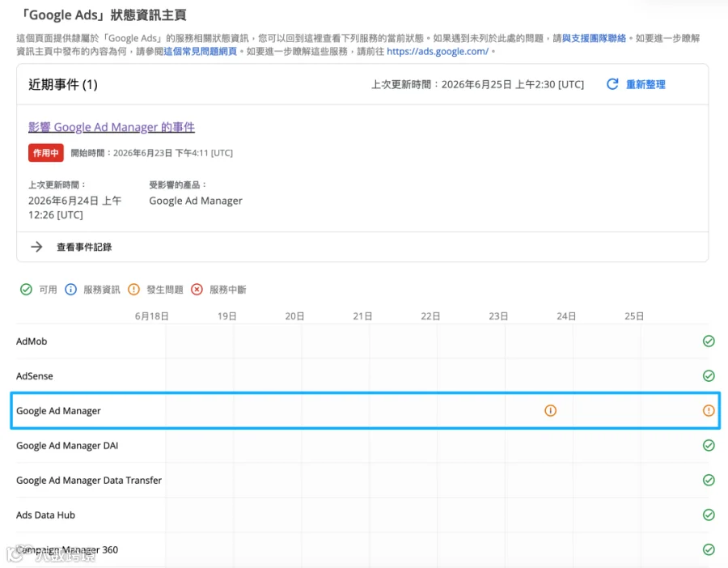Viewport: 728px width, 568px height.
Task: Open the 影響 Google Ad Manager 的事件 link
Action: click(112, 127)
